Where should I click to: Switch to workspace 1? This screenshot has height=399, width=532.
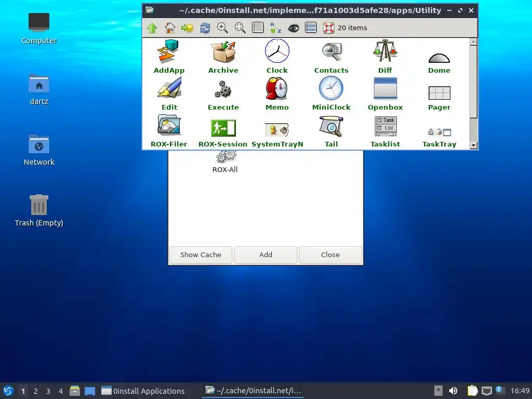(x=23, y=391)
